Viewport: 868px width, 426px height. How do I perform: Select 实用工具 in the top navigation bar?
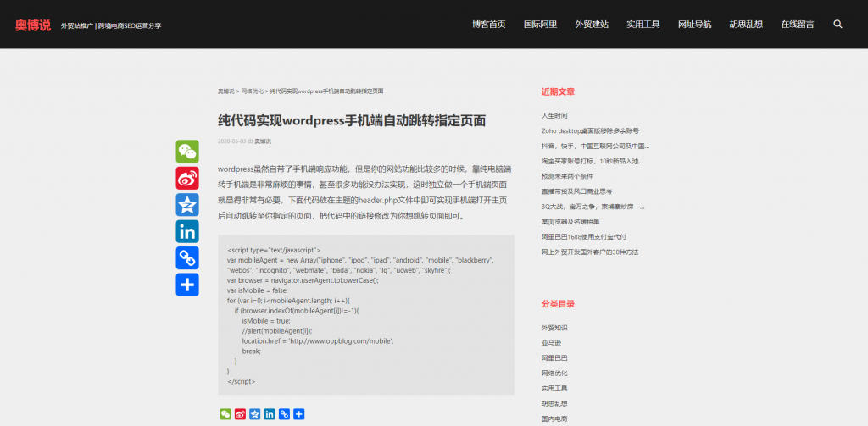(643, 25)
